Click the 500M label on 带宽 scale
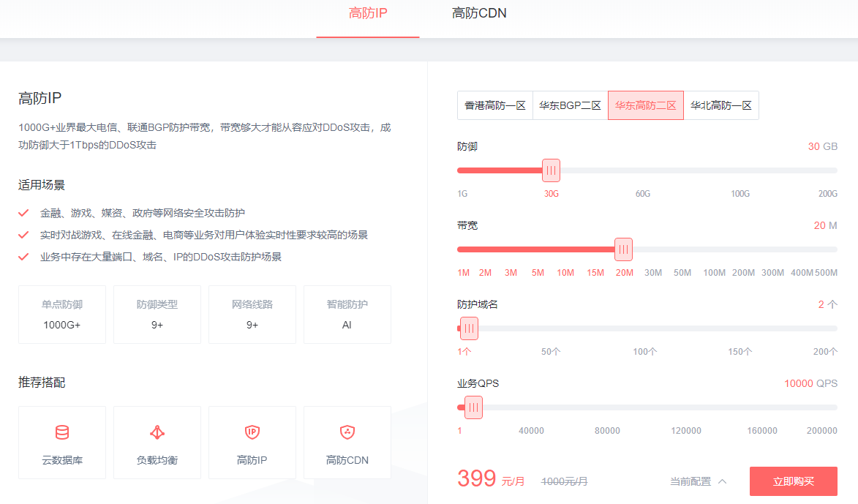The width and height of the screenshot is (858, 504). coord(826,271)
